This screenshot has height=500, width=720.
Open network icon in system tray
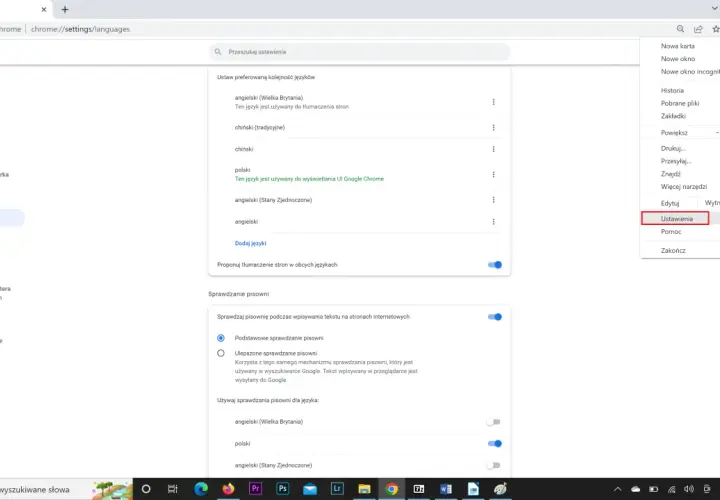coord(671,489)
